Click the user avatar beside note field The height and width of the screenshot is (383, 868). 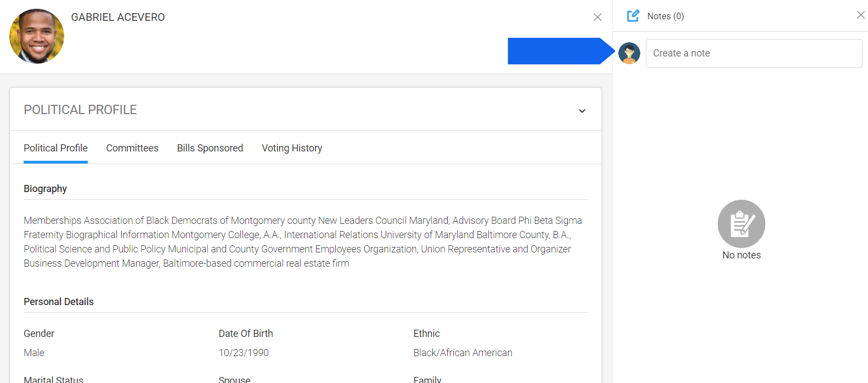[x=629, y=53]
